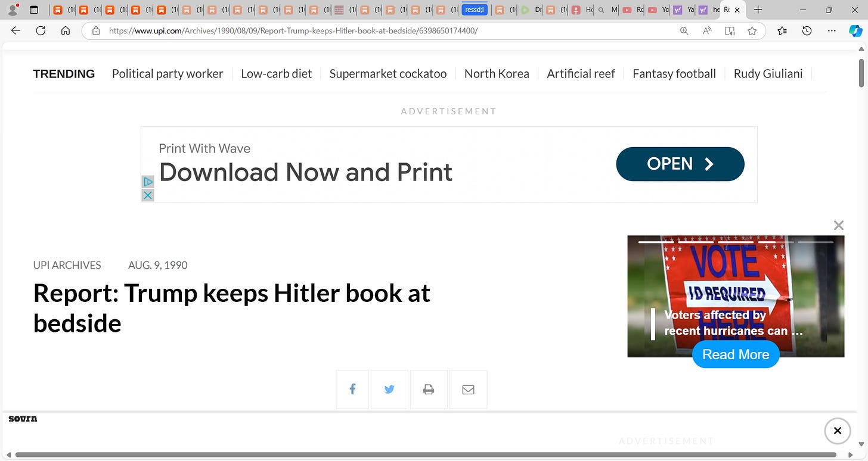Image resolution: width=868 pixels, height=461 pixels.
Task: Click 'Download Now and Print' ad headline
Action: (306, 173)
